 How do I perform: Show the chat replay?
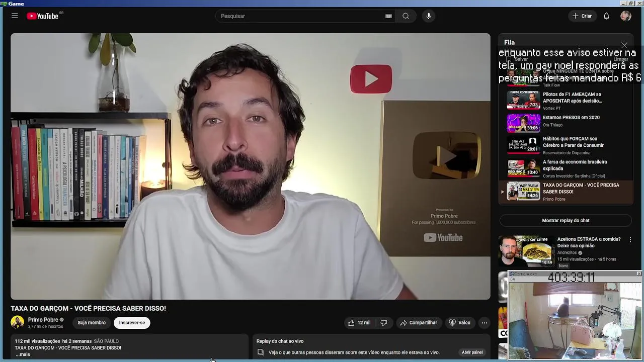566,221
